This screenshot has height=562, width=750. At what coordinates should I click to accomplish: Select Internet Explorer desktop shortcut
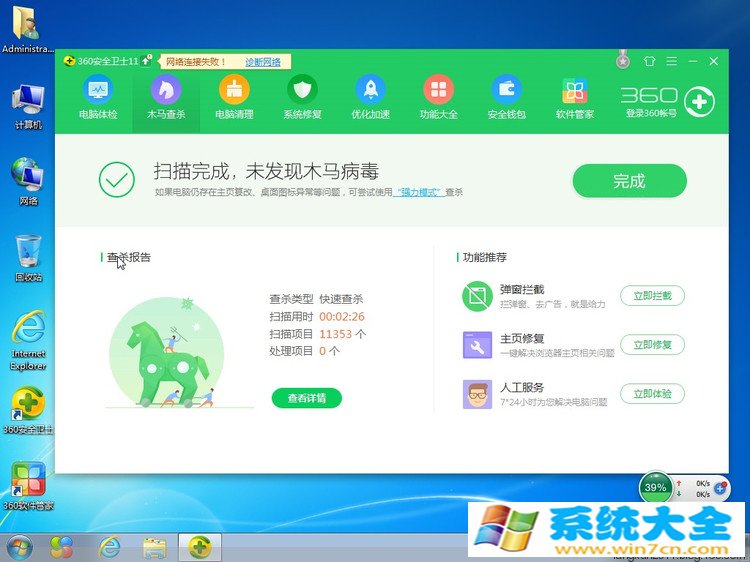(28, 341)
